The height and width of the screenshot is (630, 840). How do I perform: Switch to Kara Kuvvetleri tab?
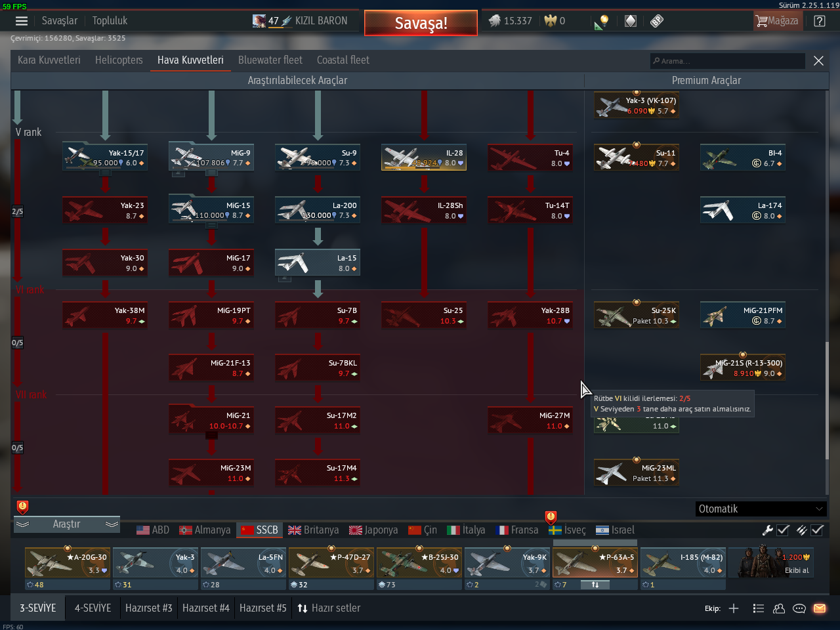coord(49,60)
